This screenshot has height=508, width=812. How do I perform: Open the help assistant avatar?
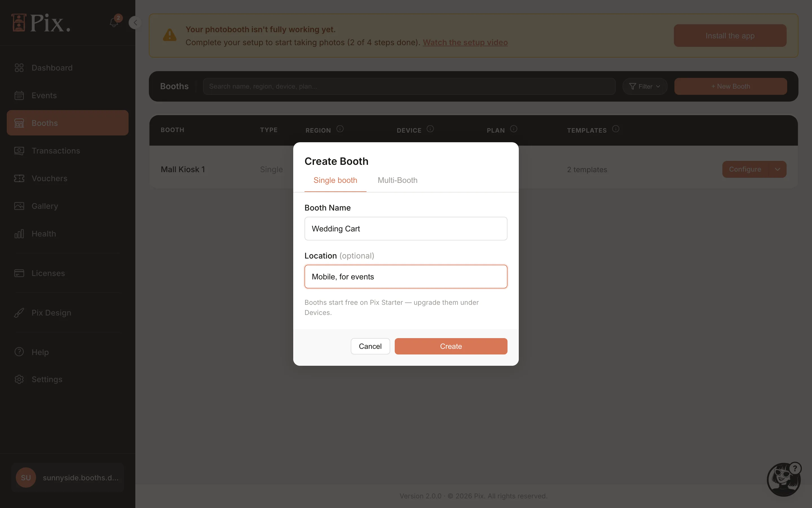[784, 479]
